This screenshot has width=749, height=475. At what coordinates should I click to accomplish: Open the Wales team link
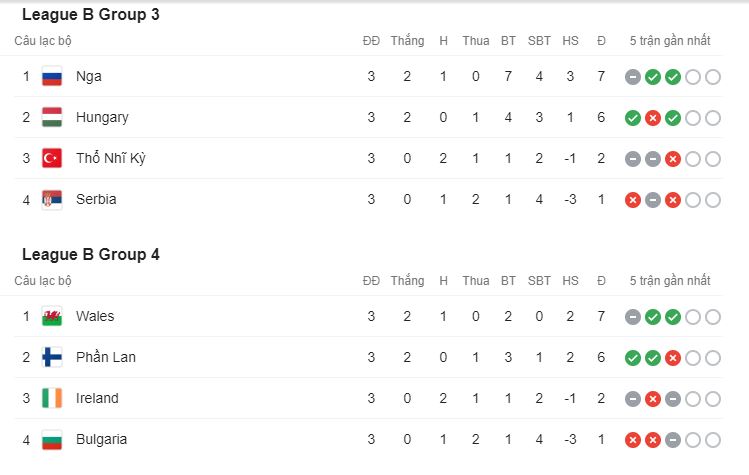(95, 316)
